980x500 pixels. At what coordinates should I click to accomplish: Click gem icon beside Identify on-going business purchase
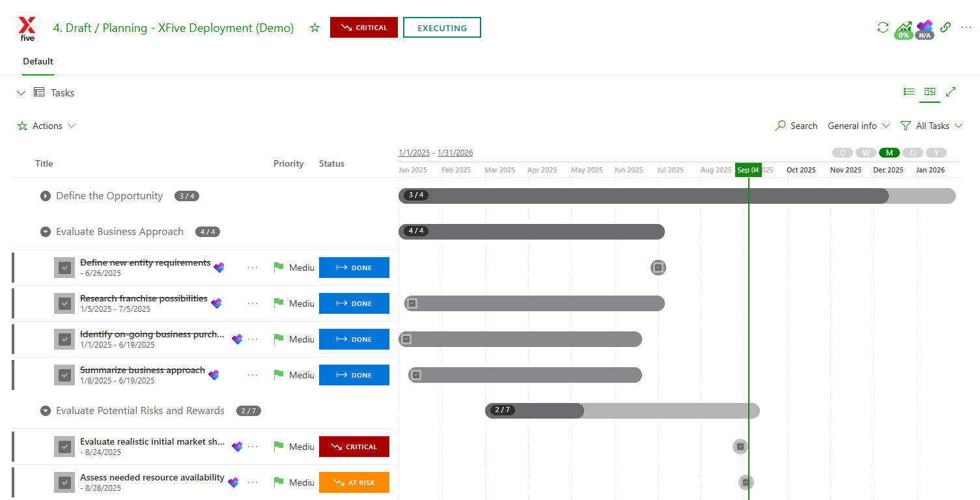pyautogui.click(x=237, y=339)
